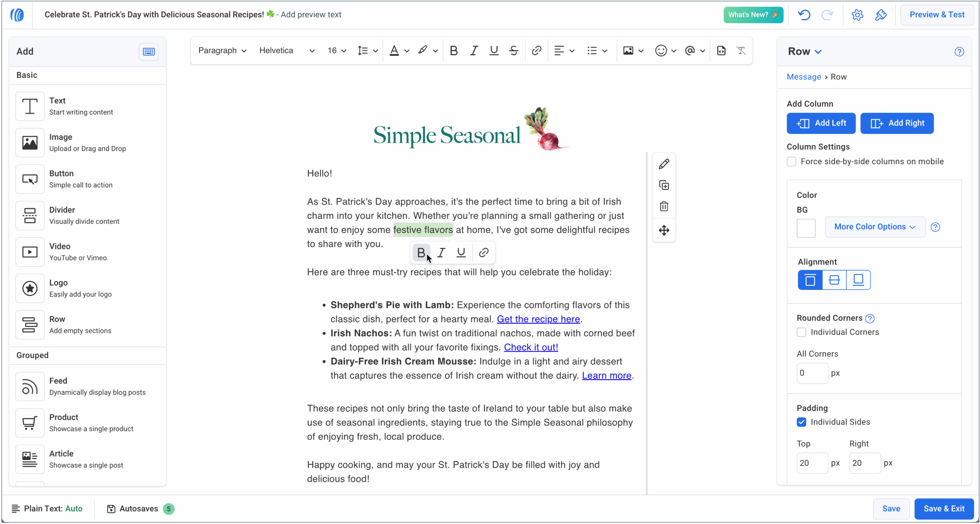980x524 pixels.
Task: Click the undo arrow in the header
Action: click(804, 15)
